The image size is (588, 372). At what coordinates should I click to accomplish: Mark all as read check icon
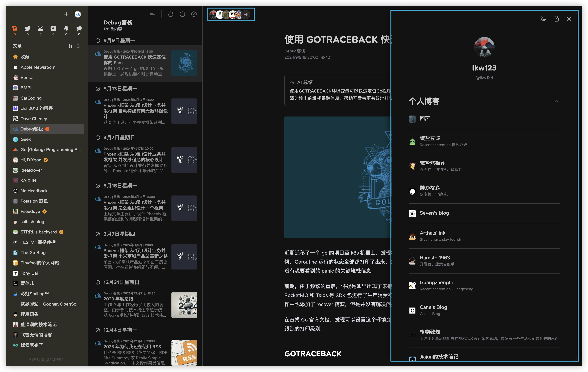coord(194,14)
